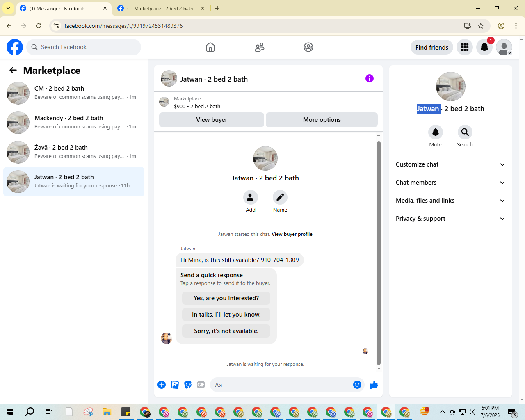This screenshot has width=525, height=420.
Task: Click the install app icon in address bar
Action: coord(467,26)
